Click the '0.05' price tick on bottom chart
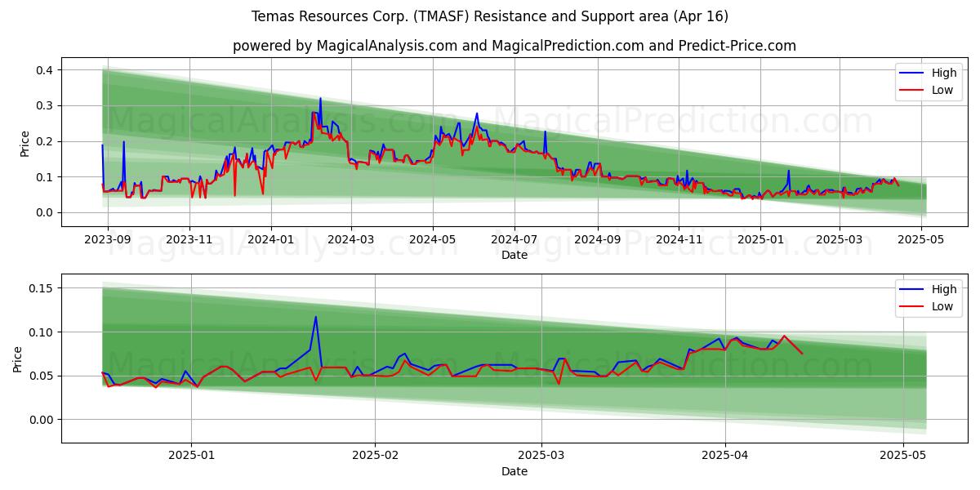 tap(42, 376)
